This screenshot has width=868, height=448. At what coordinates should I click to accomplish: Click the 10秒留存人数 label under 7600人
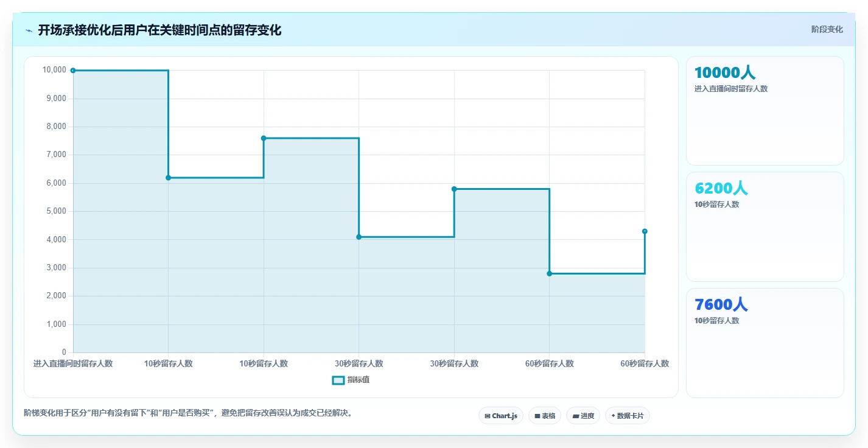(717, 321)
